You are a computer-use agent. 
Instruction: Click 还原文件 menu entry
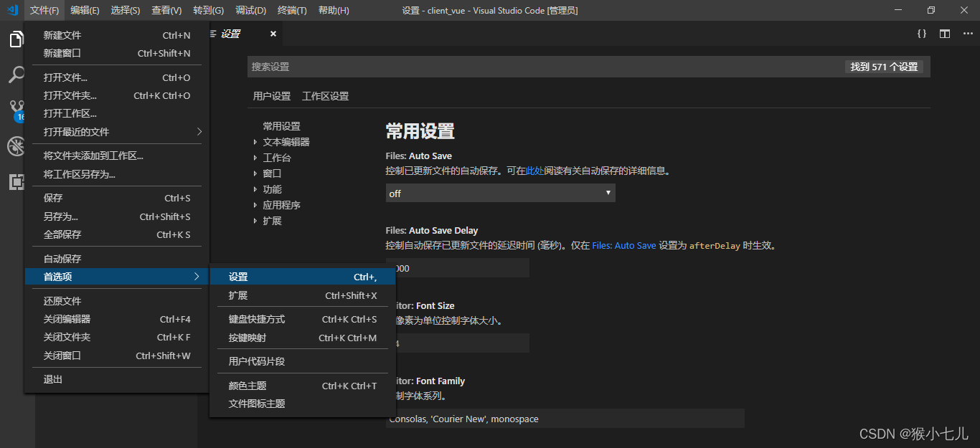coord(117,301)
